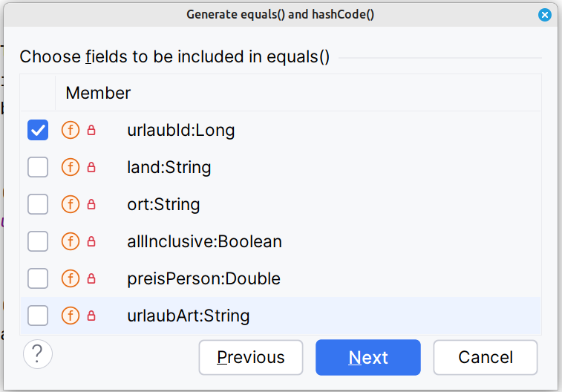Click the private lock icon for allInclusive
The image size is (562, 392).
92,242
